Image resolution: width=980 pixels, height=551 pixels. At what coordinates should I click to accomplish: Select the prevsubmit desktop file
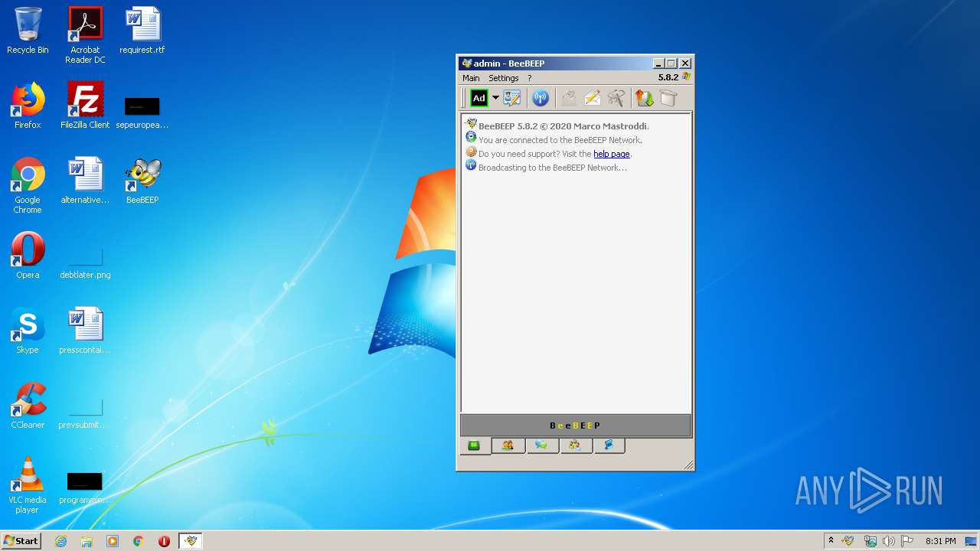pyautogui.click(x=85, y=414)
